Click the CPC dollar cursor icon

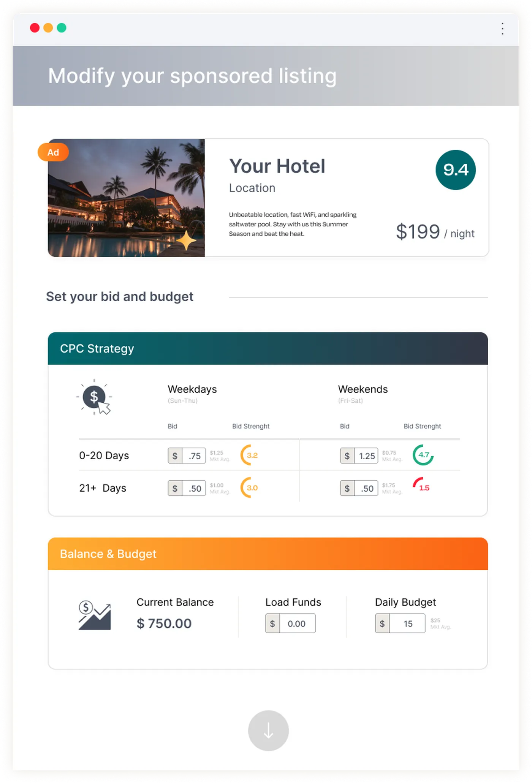(x=94, y=397)
